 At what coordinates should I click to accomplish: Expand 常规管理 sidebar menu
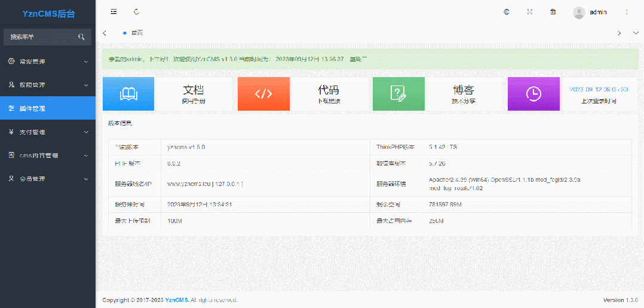click(48, 62)
